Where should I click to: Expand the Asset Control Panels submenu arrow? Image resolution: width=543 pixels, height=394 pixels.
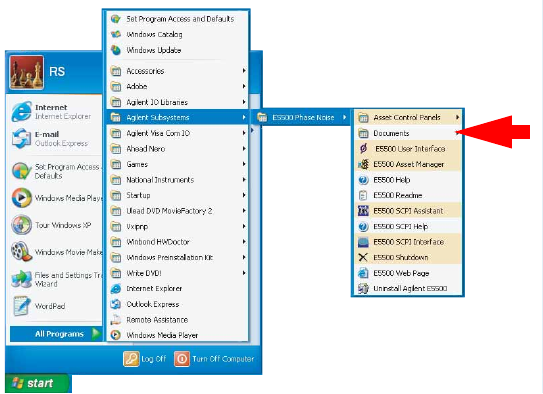click(x=457, y=117)
